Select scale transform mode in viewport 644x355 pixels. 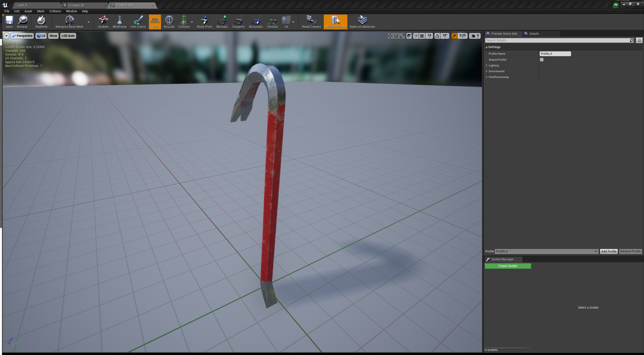[402, 36]
